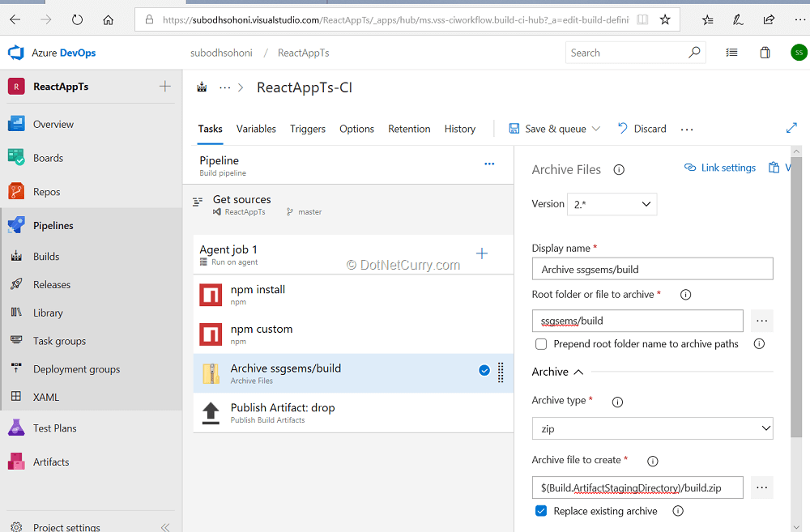Open the Archive type zip dropdown
Image resolution: width=810 pixels, height=532 pixels.
pyautogui.click(x=652, y=428)
